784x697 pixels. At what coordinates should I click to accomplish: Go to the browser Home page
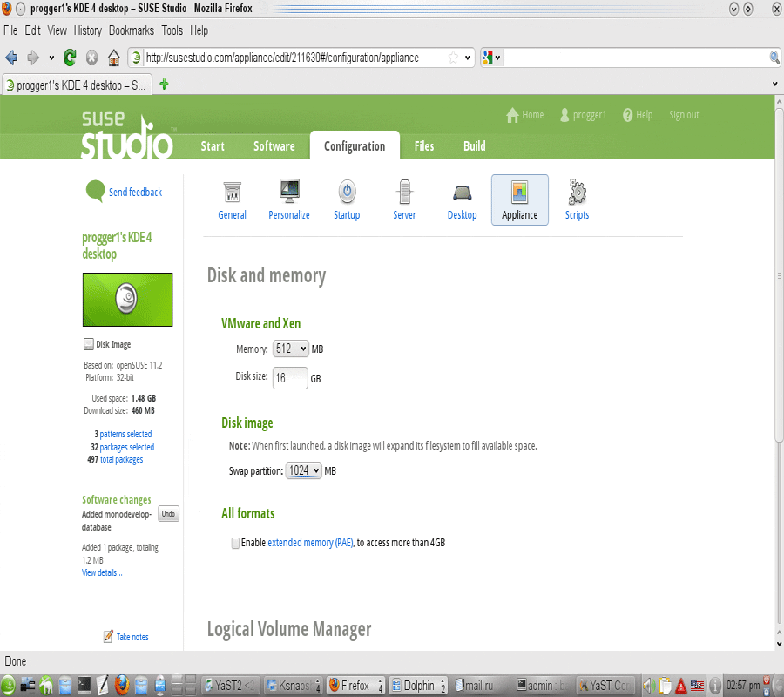(114, 58)
